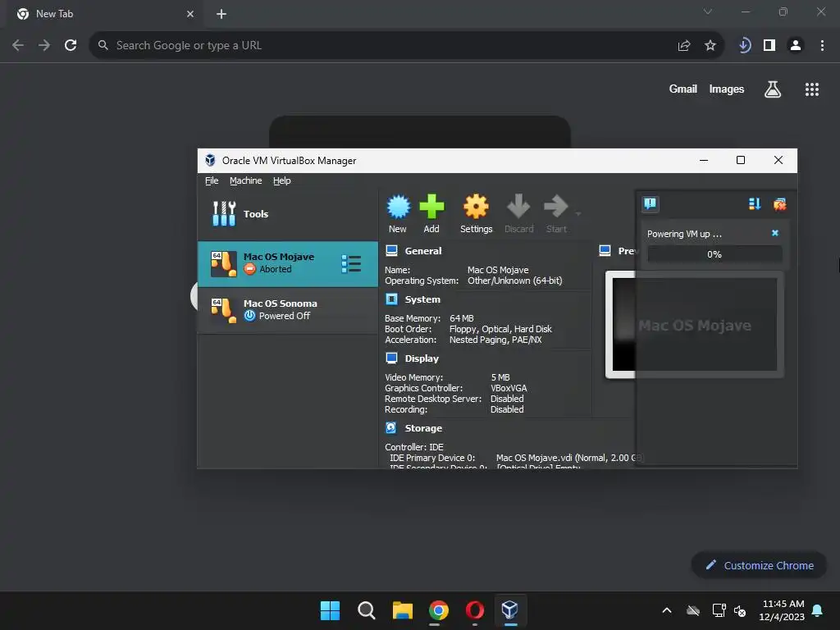
Task: Show hidden system tray icons chevron
Action: [667, 610]
